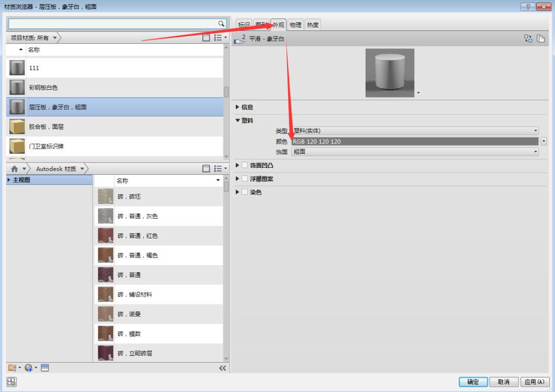Open preview thumbnail options arrow
This screenshot has width=555, height=392.
[x=418, y=93]
